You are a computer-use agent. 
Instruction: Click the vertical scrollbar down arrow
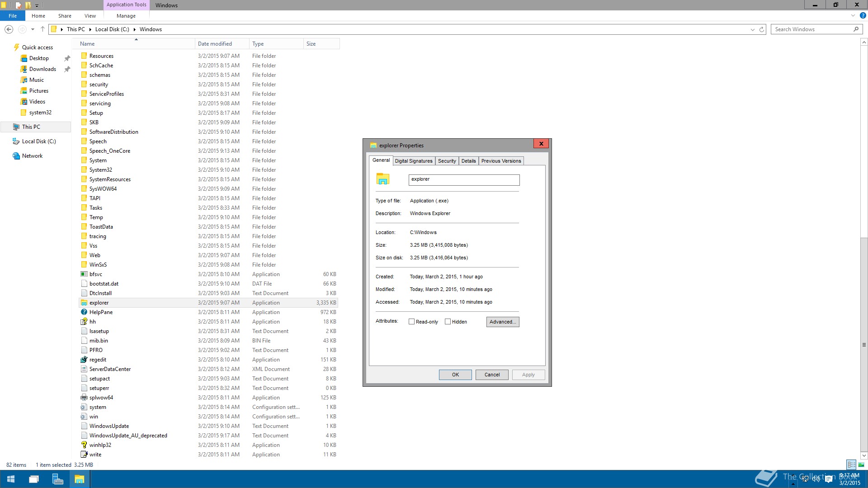(x=864, y=455)
